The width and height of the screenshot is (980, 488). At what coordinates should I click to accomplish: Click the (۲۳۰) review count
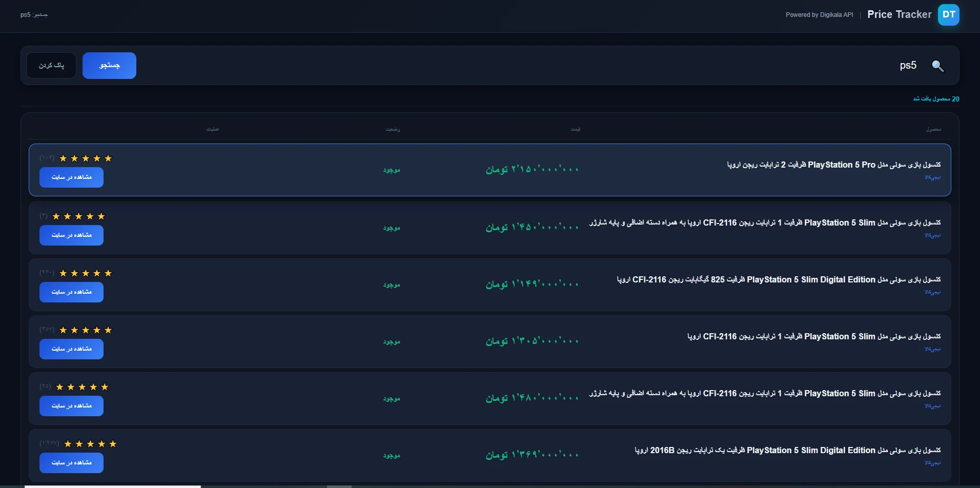[47, 273]
